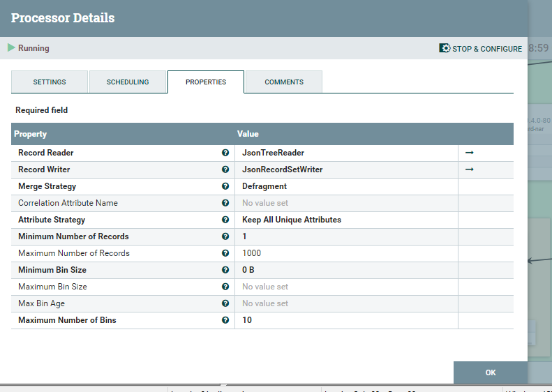Click Maximum Number of Records value 1000
Image resolution: width=552 pixels, height=392 pixels.
(x=251, y=253)
